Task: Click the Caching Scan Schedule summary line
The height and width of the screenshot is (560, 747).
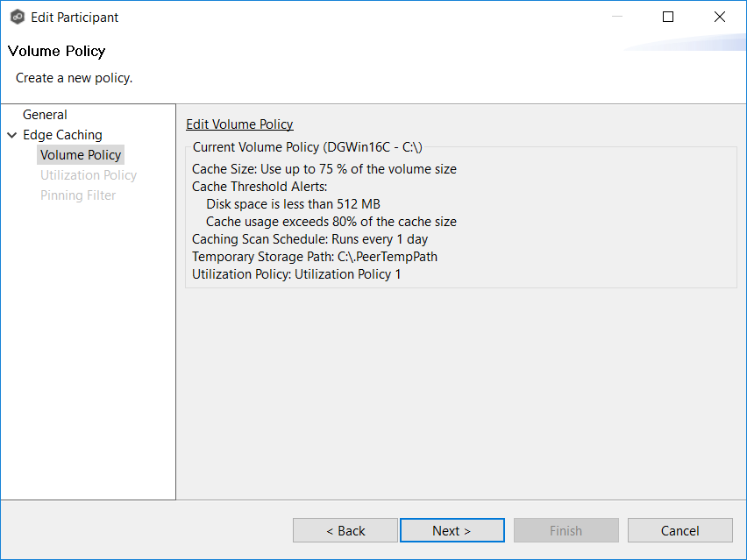Action: point(309,239)
